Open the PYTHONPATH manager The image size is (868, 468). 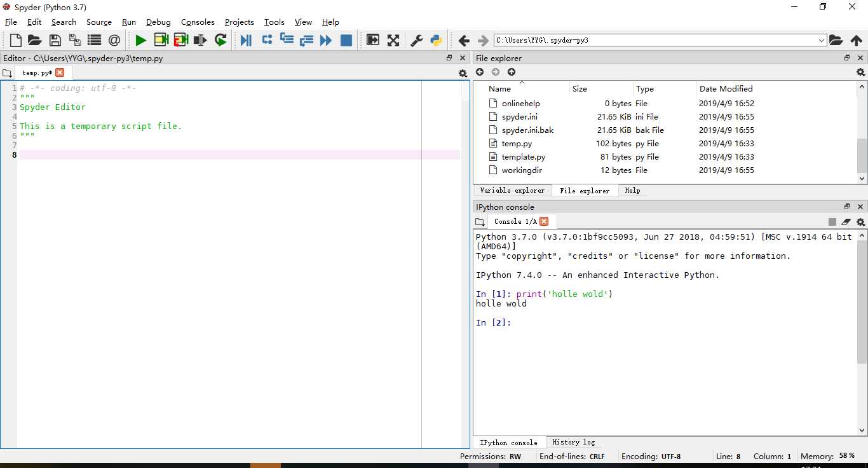tap(436, 40)
